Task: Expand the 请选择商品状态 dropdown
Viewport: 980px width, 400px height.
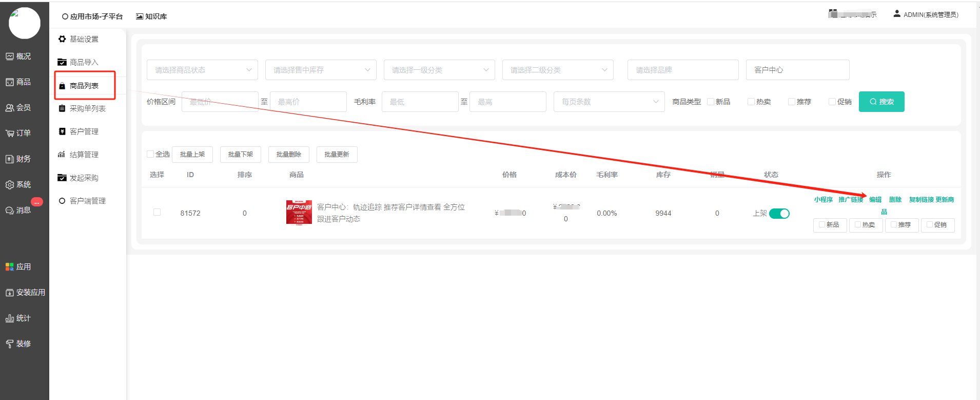Action: [x=202, y=70]
